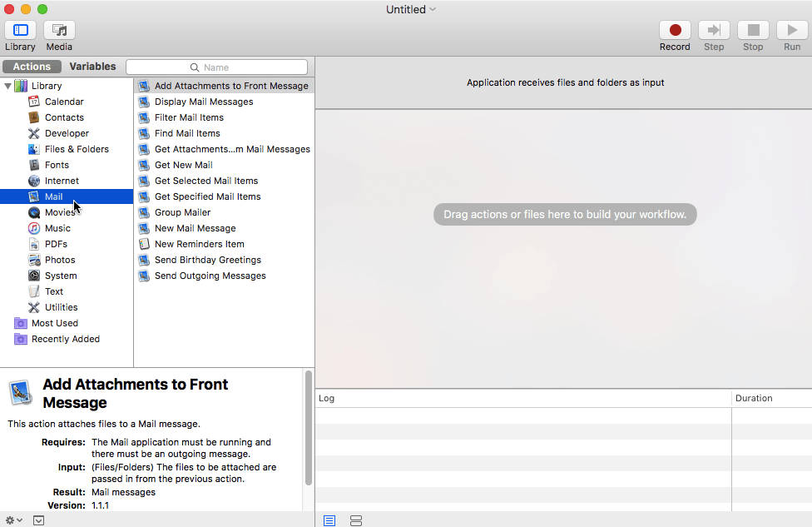This screenshot has width=812, height=527.
Task: Click the workflow input description bar
Action: coord(564,83)
